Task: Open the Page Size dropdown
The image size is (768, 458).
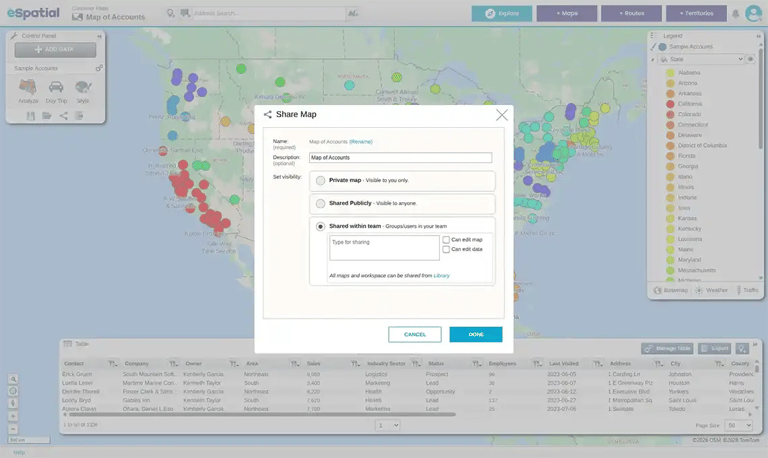Action: (x=740, y=425)
